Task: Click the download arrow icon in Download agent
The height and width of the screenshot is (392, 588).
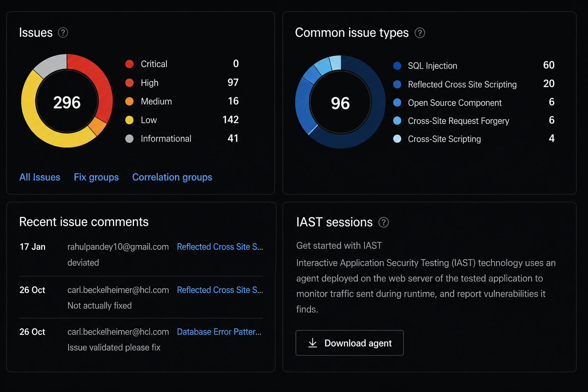Action: [313, 343]
